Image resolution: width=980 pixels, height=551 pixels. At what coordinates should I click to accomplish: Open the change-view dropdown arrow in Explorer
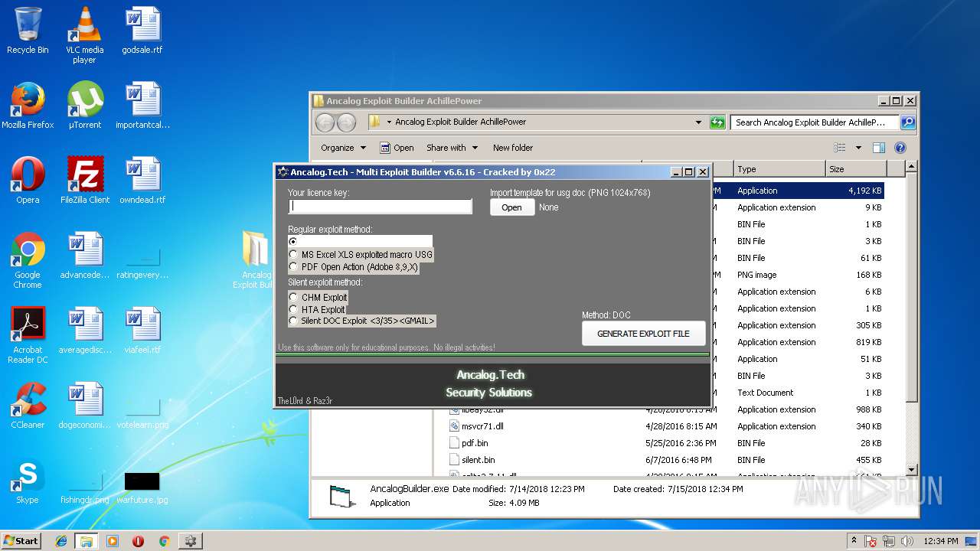[858, 148]
